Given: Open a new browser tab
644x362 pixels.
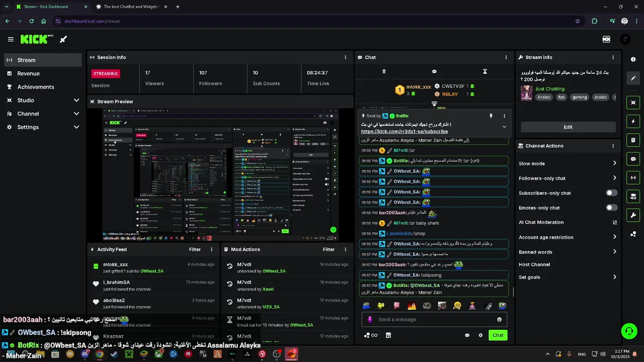Looking at the screenshot, I should coord(178,7).
